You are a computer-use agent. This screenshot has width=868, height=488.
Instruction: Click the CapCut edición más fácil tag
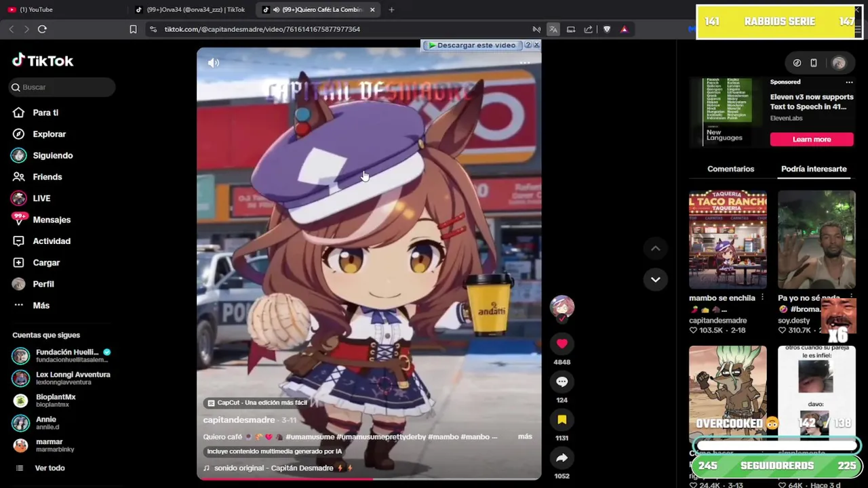[257, 403]
